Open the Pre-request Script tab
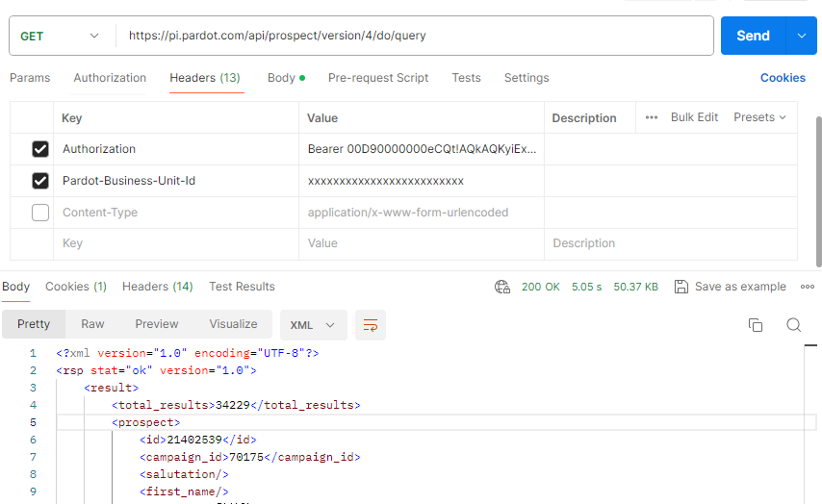 378,78
